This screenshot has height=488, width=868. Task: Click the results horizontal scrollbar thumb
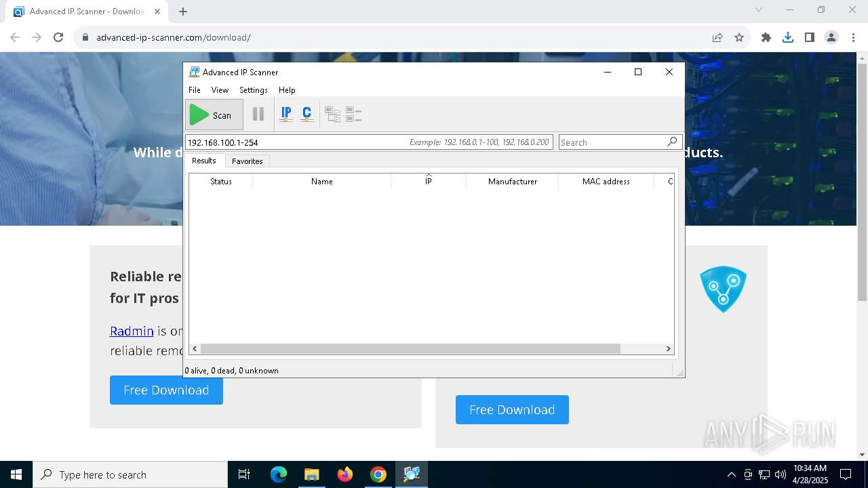pyautogui.click(x=410, y=348)
